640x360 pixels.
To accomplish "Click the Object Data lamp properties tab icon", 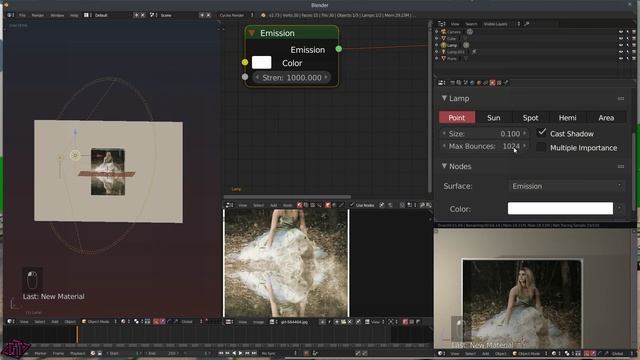I will (x=492, y=82).
